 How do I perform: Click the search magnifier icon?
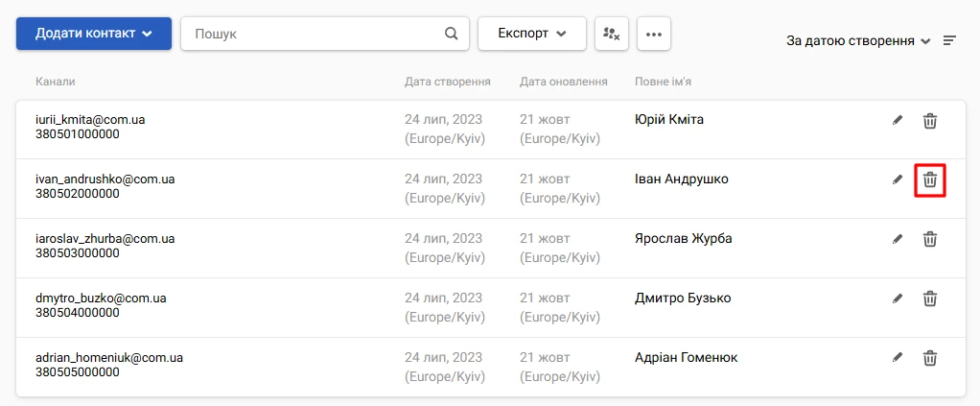(x=452, y=34)
